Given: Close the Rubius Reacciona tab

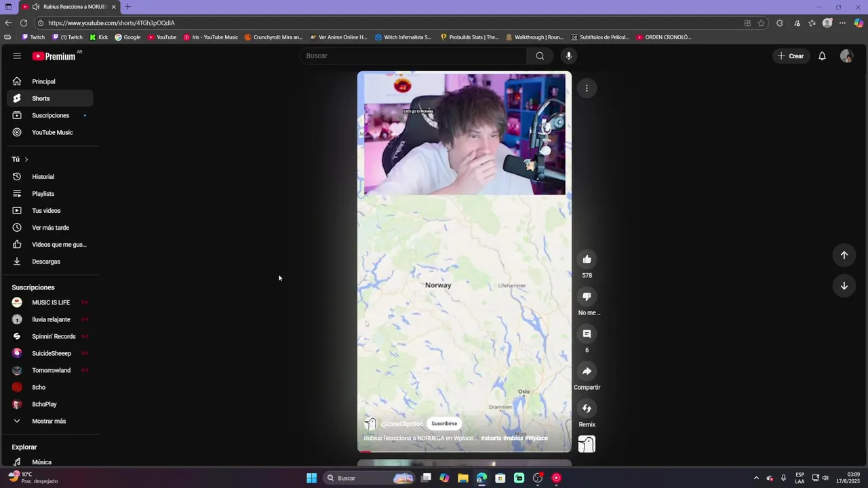Looking at the screenshot, I should 114,7.
